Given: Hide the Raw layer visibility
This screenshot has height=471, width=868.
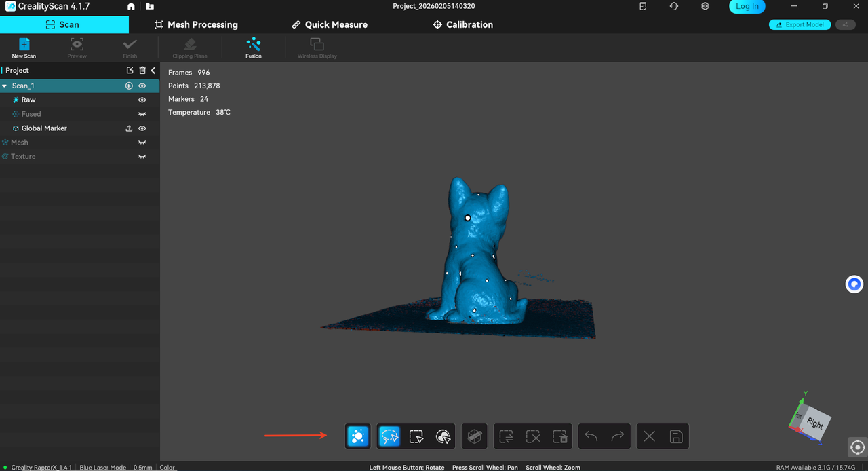Looking at the screenshot, I should tap(142, 100).
